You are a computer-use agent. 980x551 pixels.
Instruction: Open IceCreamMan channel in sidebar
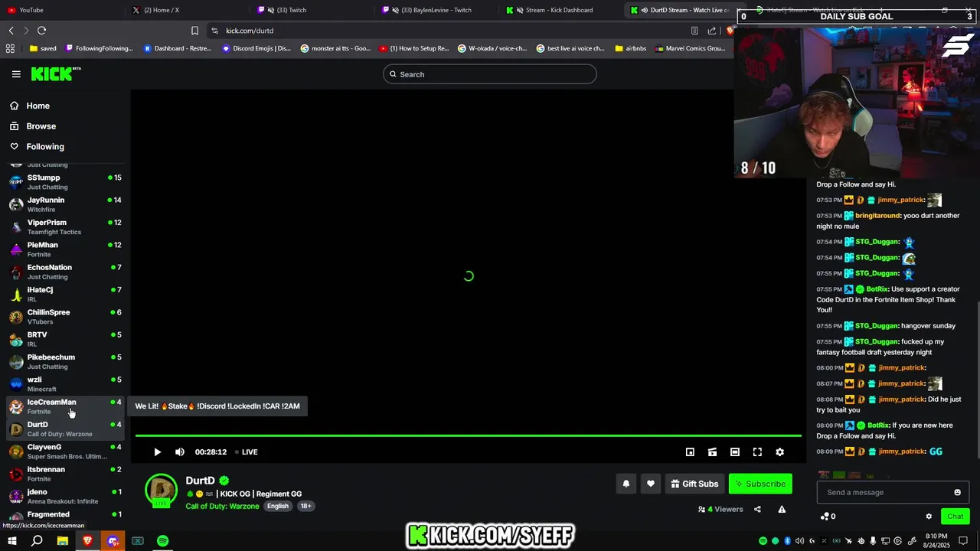pyautogui.click(x=65, y=406)
